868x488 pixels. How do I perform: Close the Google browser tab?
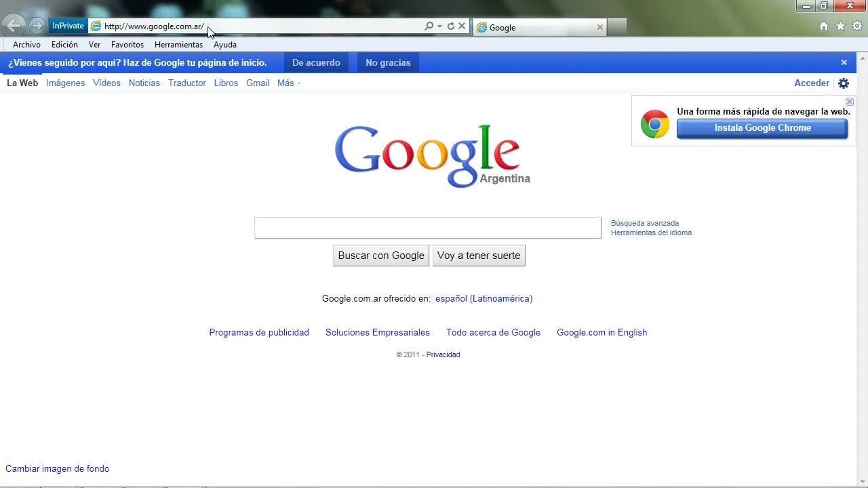pos(599,27)
